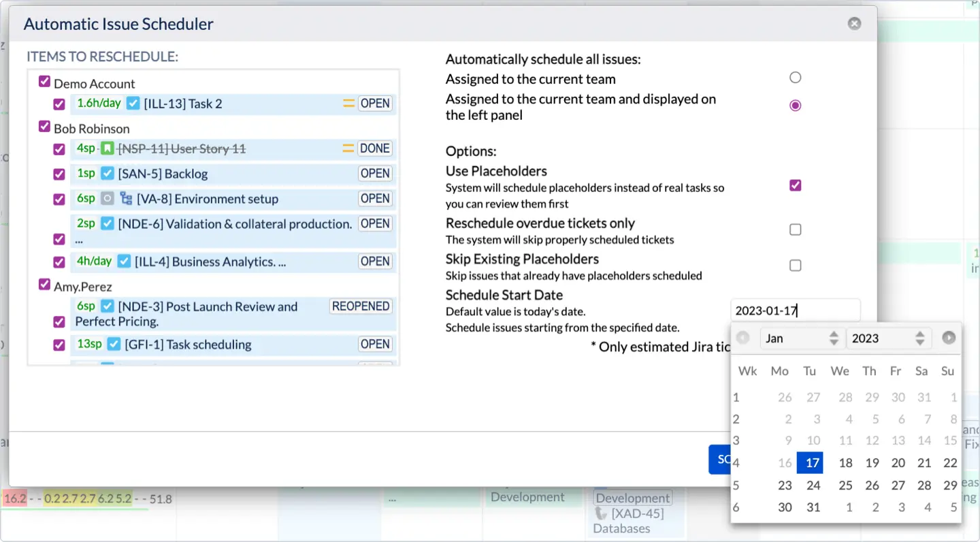Screen dimensions: 980x542
Task: Select 'Assigned to the current team' radio option
Action: (x=795, y=78)
